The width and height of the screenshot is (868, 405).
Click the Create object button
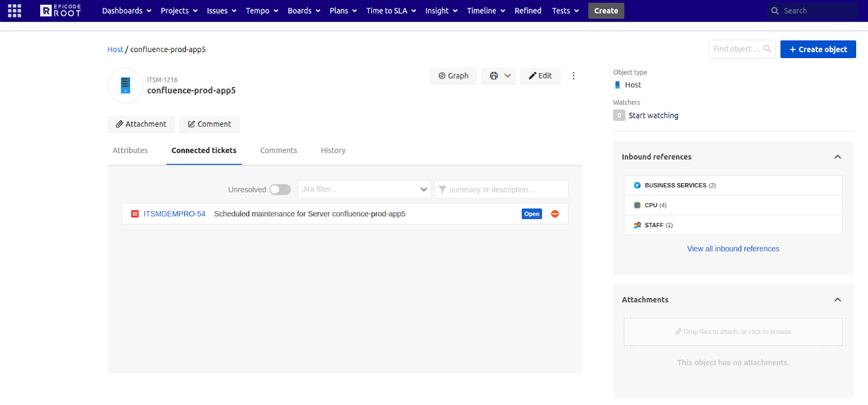(818, 49)
